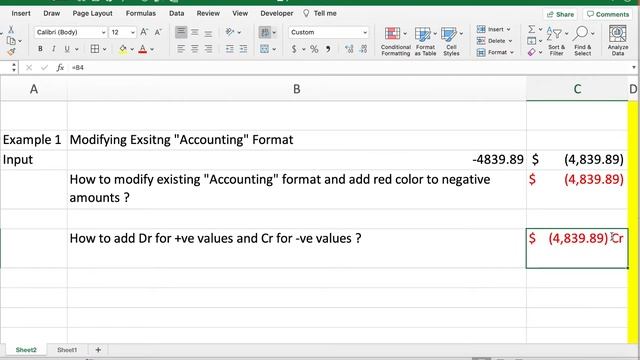Click the Share button

click(560, 14)
